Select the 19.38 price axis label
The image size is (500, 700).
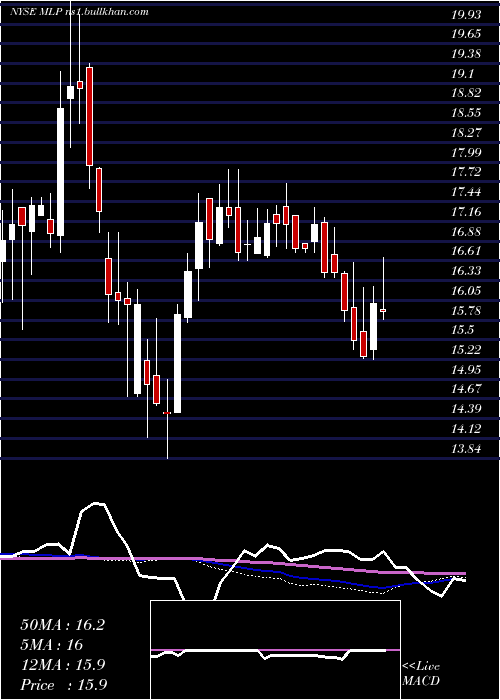tap(466, 54)
